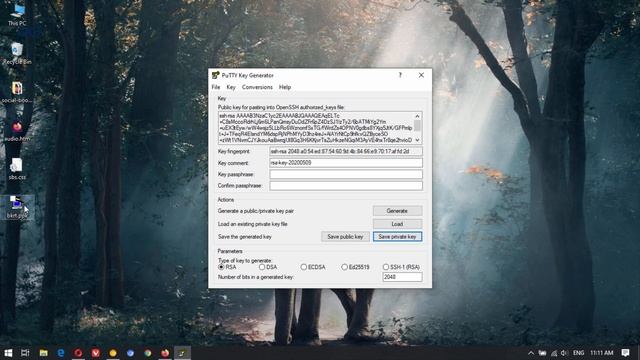Click the Load button
Image resolution: width=640 pixels, height=360 pixels.
click(x=397, y=224)
